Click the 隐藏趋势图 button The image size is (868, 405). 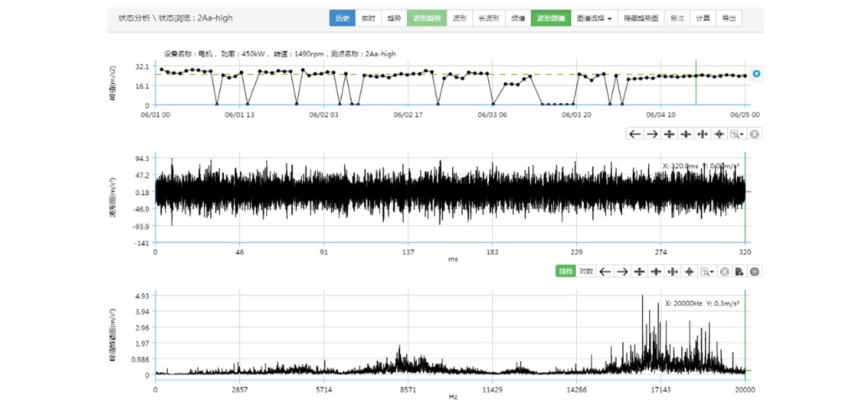point(641,18)
